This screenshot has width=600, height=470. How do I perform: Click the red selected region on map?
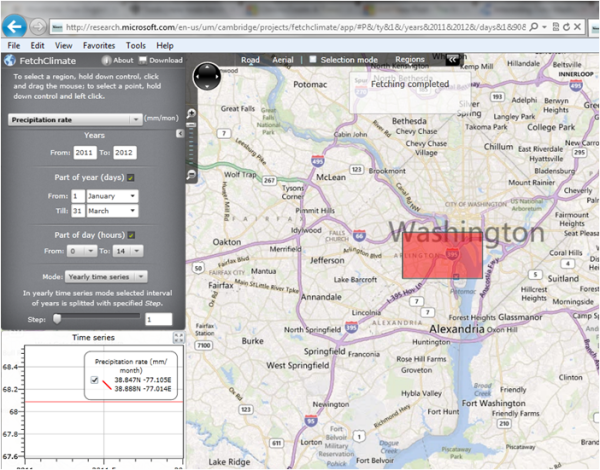pos(442,255)
